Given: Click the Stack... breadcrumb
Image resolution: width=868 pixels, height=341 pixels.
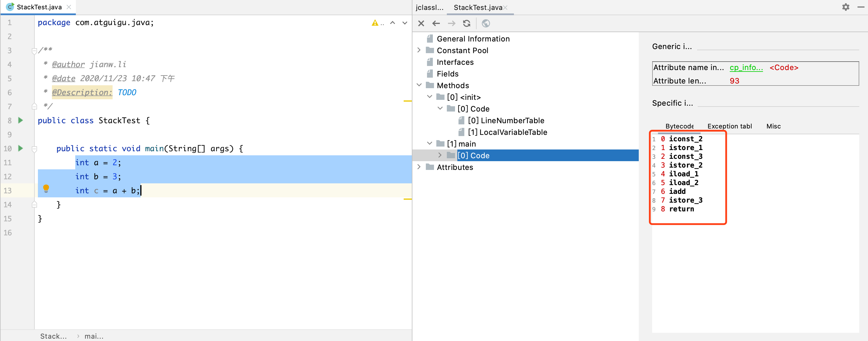Looking at the screenshot, I should click(53, 336).
